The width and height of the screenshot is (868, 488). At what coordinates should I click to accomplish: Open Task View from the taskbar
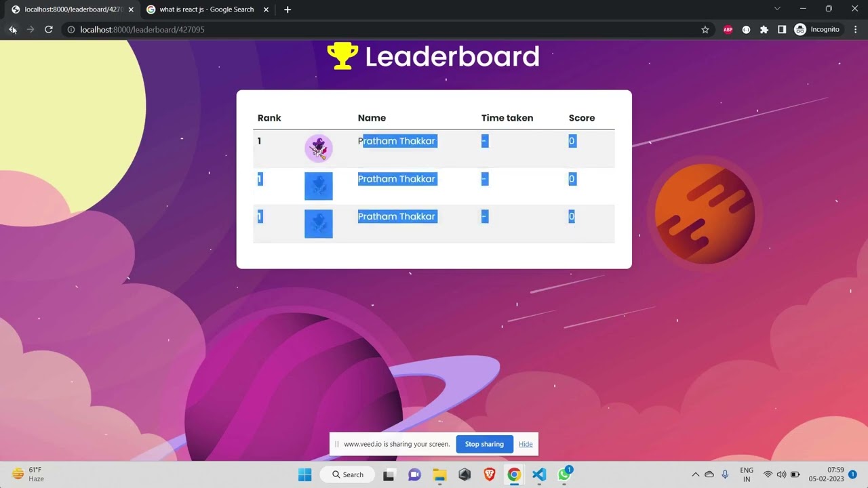(x=389, y=474)
